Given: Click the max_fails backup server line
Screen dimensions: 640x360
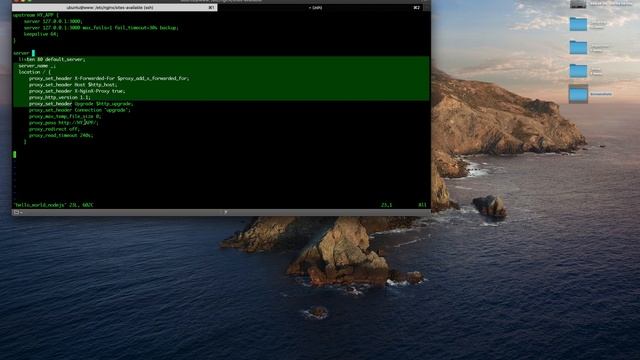Looking at the screenshot, I should pos(101,28).
